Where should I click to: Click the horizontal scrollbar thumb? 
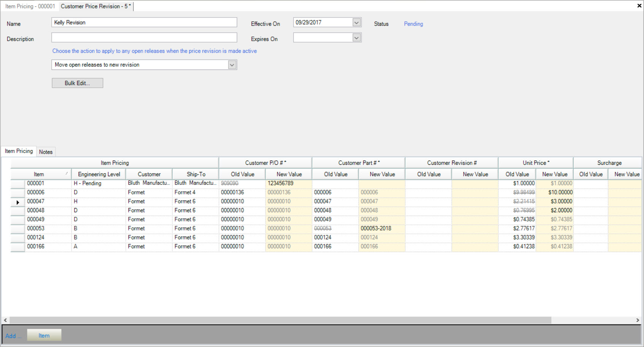(x=280, y=320)
